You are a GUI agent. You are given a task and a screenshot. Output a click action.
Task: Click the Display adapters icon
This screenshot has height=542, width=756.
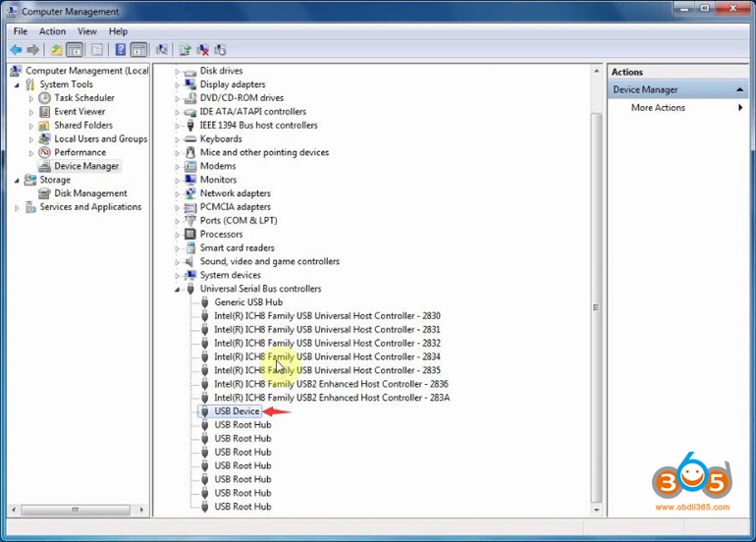click(190, 84)
